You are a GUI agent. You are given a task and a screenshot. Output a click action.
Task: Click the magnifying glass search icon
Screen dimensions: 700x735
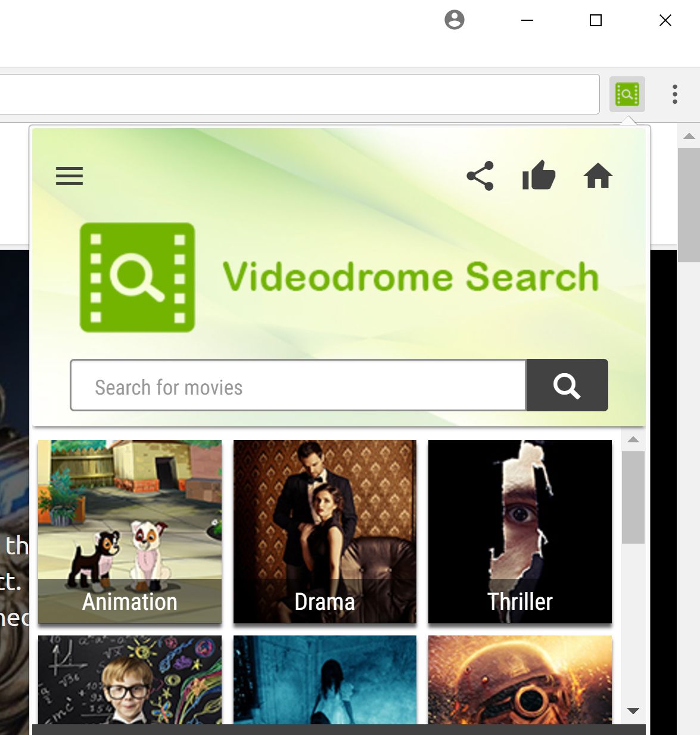click(566, 386)
